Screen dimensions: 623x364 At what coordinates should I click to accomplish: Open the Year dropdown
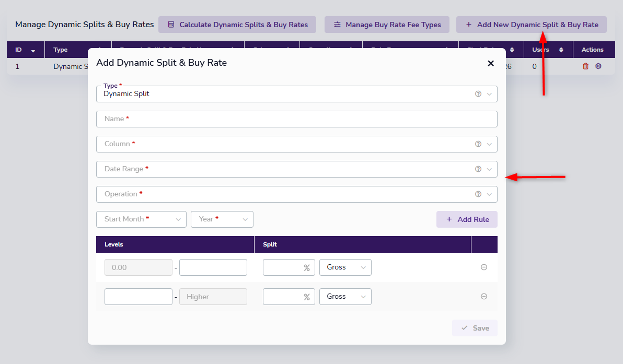pos(222,219)
